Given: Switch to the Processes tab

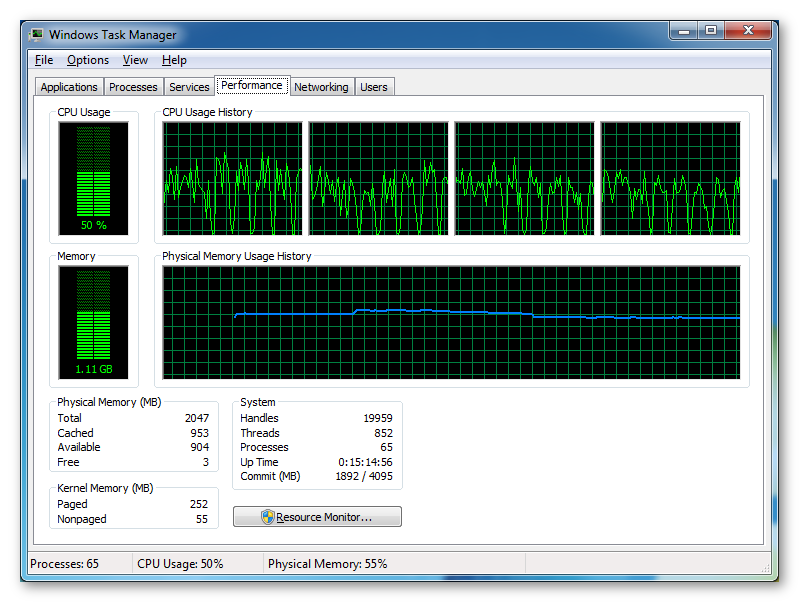Looking at the screenshot, I should [133, 87].
